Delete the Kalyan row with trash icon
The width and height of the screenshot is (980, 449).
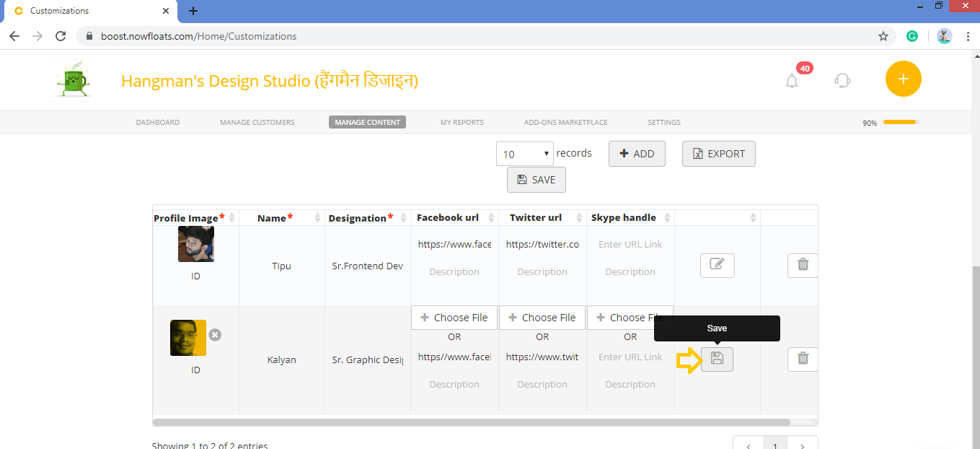[x=803, y=359]
